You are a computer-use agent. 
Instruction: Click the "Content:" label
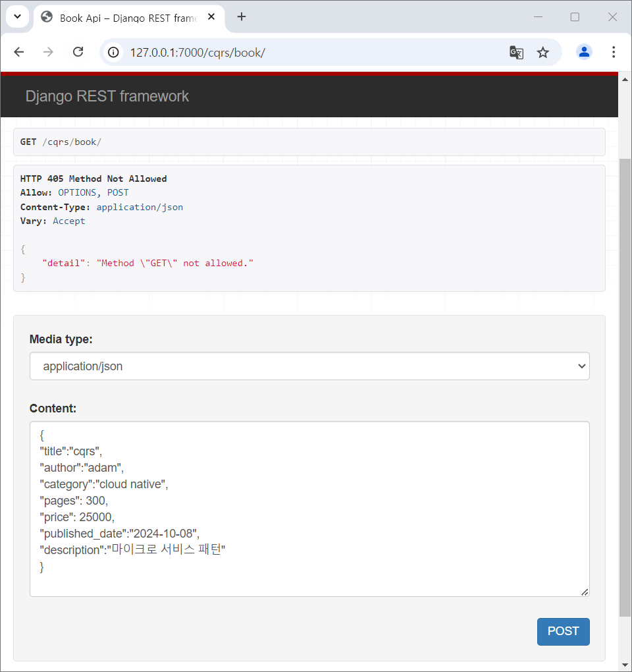pos(53,408)
